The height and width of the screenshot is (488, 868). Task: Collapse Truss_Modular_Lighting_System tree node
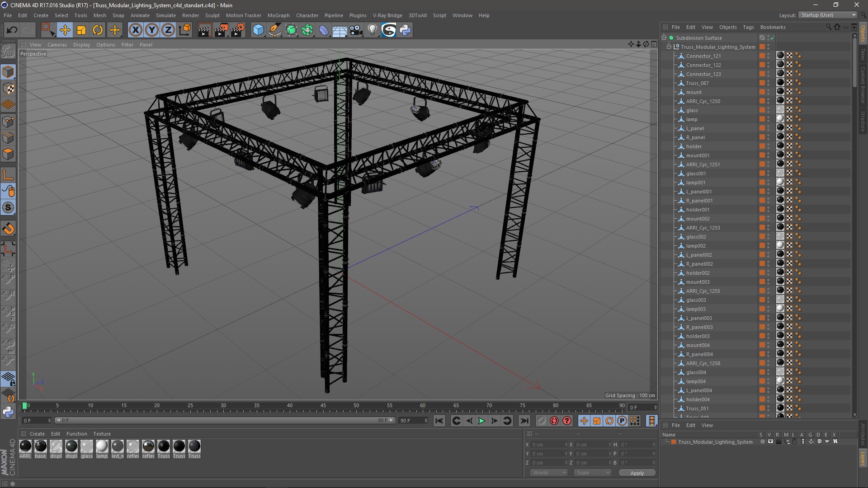(x=669, y=47)
